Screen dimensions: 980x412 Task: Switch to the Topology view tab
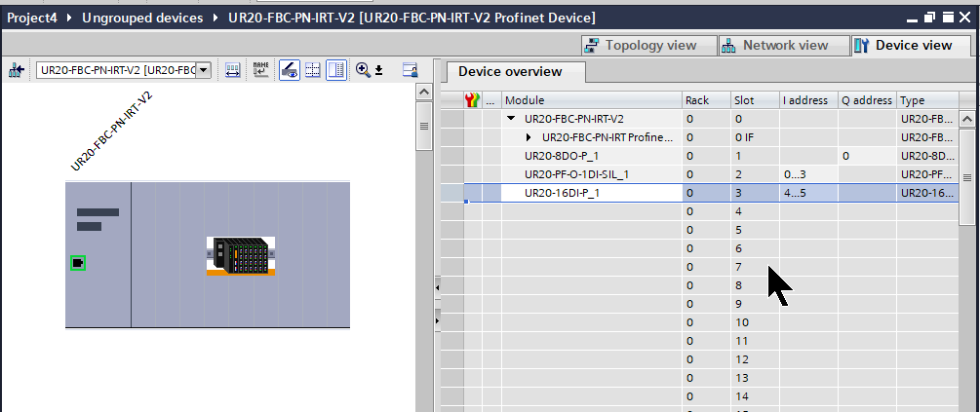[648, 46]
